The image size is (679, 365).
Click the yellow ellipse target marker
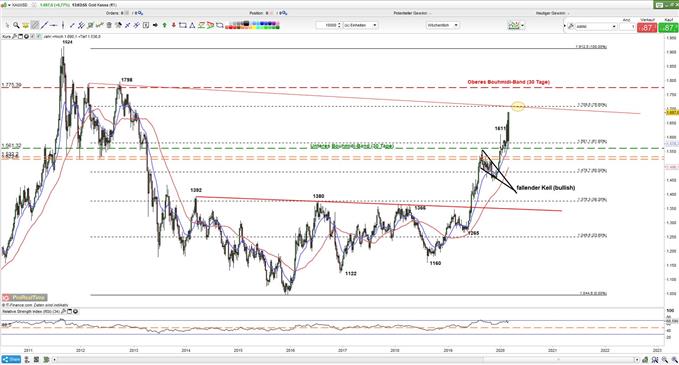coord(518,106)
